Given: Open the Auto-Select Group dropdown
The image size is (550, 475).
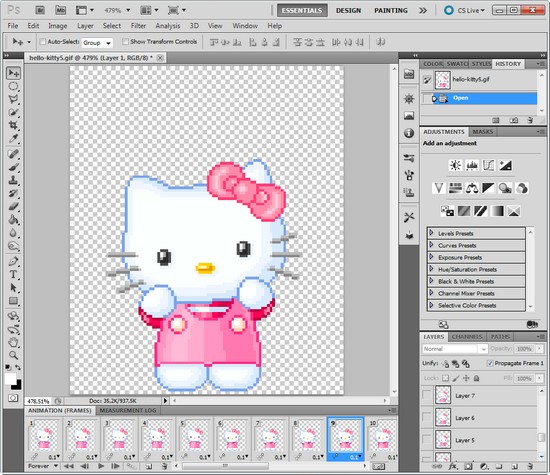Looking at the screenshot, I should click(x=97, y=43).
